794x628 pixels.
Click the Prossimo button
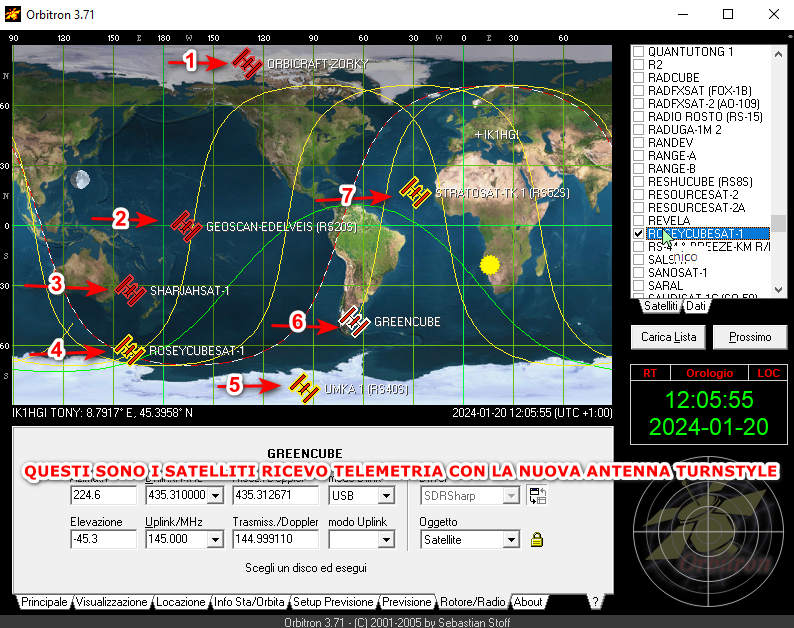pyautogui.click(x=750, y=337)
